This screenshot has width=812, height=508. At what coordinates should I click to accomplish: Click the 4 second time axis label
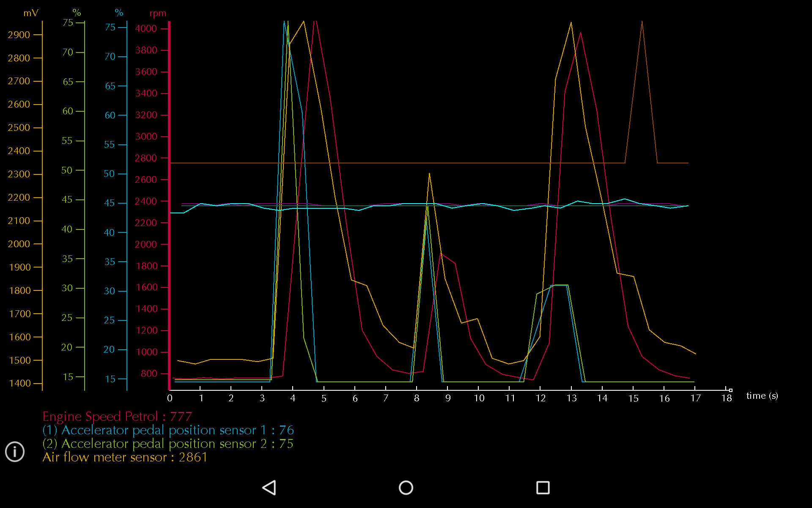(293, 398)
